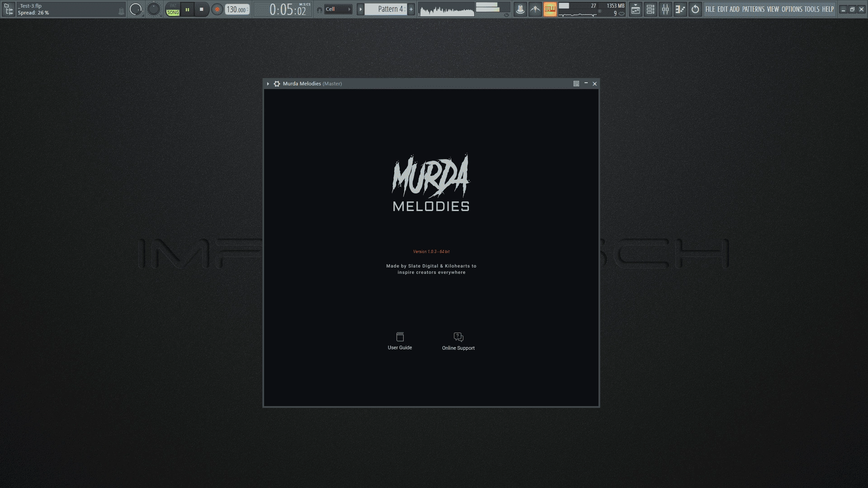
Task: Open the VIEW menu
Action: [x=773, y=9]
